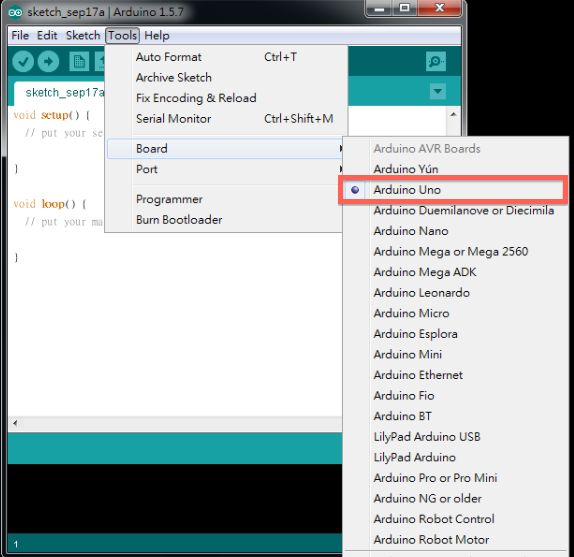
Task: Select Arduino Mega or Mega 2560
Action: [455, 251]
